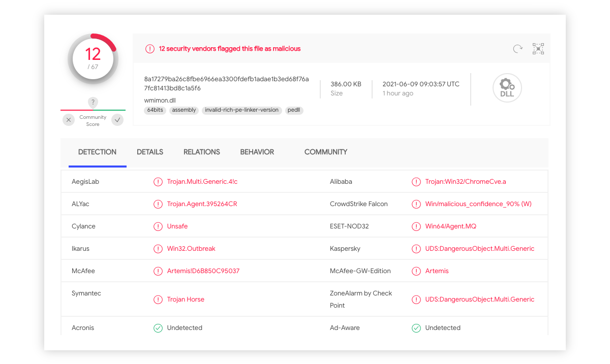Select the invalid-rich-pe-linker-version tag

click(242, 110)
